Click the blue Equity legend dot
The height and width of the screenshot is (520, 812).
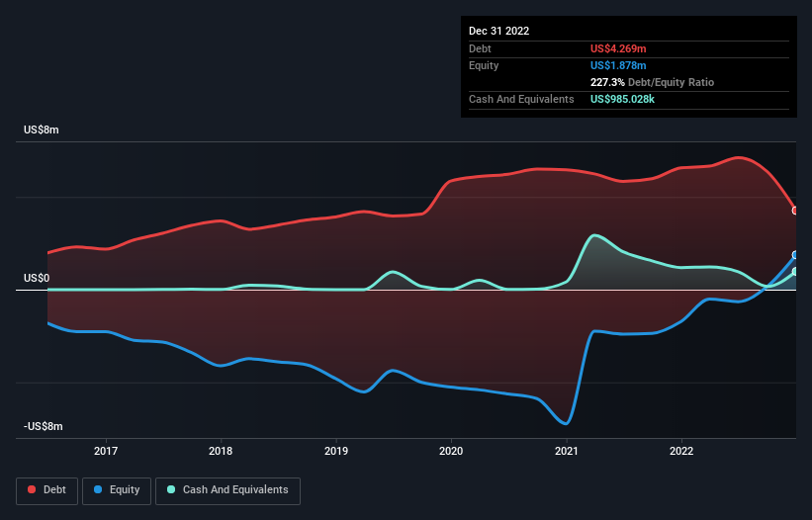pos(98,489)
